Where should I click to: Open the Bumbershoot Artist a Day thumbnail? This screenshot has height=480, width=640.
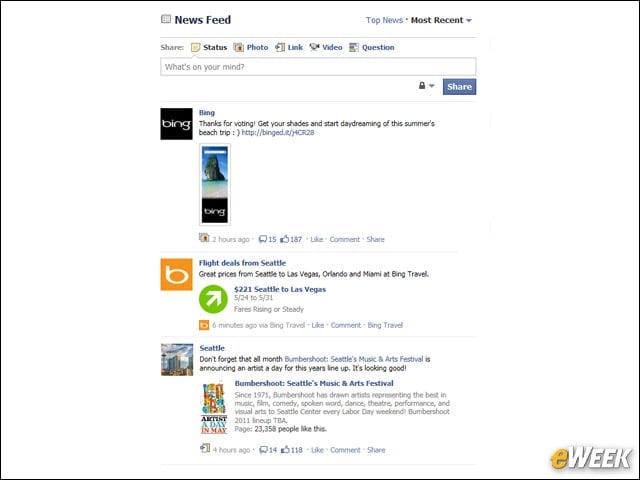pos(214,408)
